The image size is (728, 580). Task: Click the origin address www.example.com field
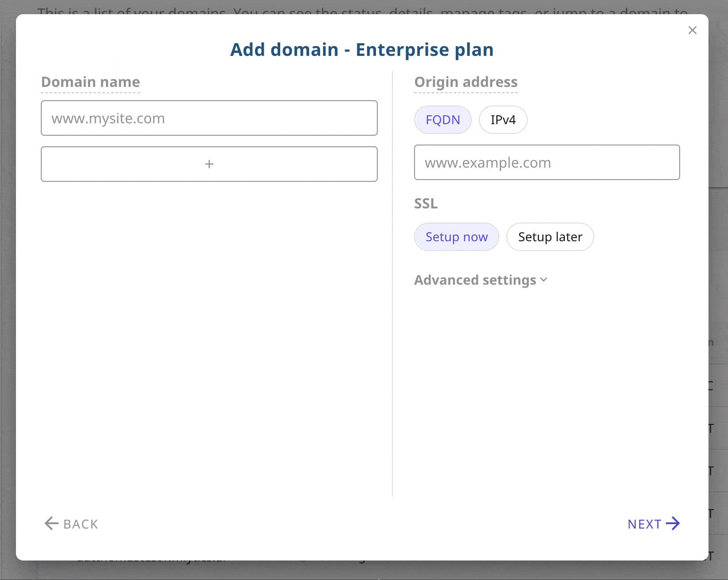click(547, 162)
